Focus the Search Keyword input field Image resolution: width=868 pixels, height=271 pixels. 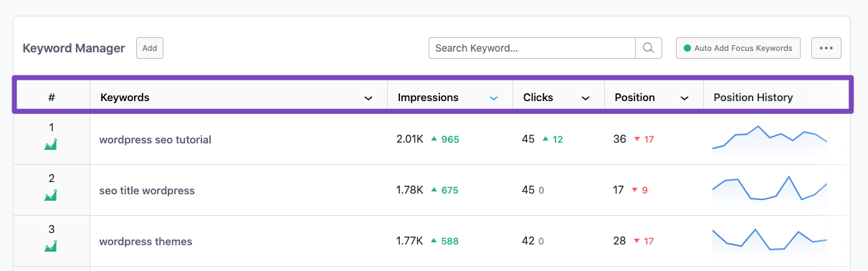click(532, 48)
